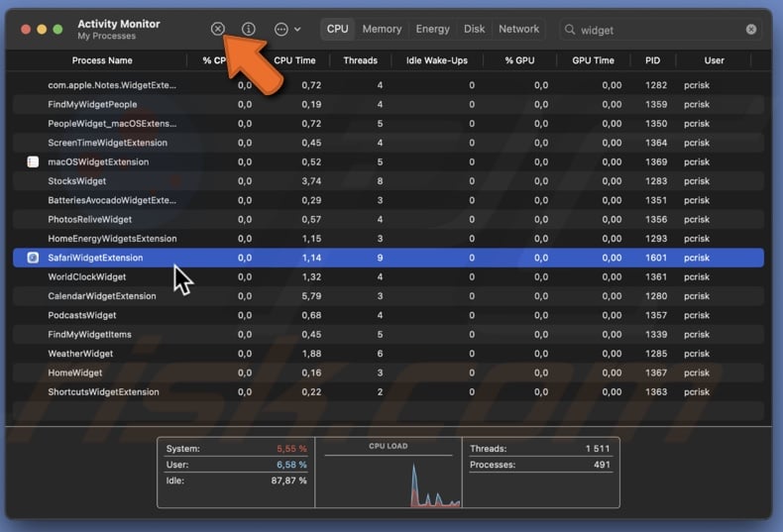Clear the search field with the X icon
Viewport: 783px width, 532px height.
(751, 30)
